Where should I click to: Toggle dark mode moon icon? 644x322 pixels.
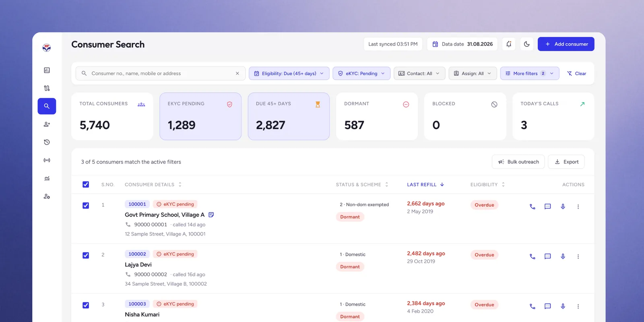[x=527, y=44]
